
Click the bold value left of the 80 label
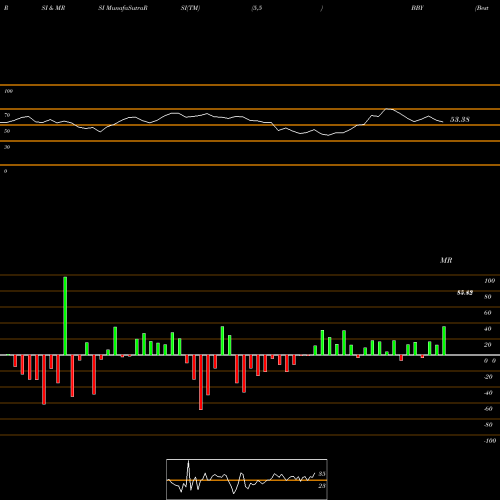tap(465, 293)
